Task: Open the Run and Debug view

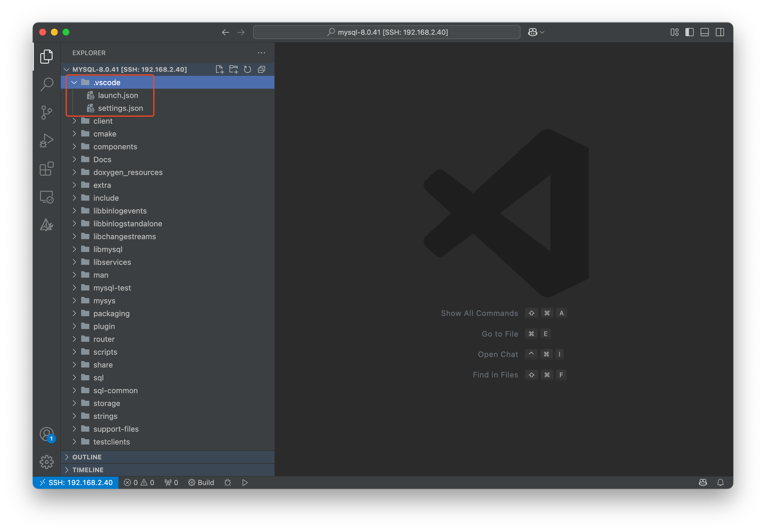Action: point(46,140)
